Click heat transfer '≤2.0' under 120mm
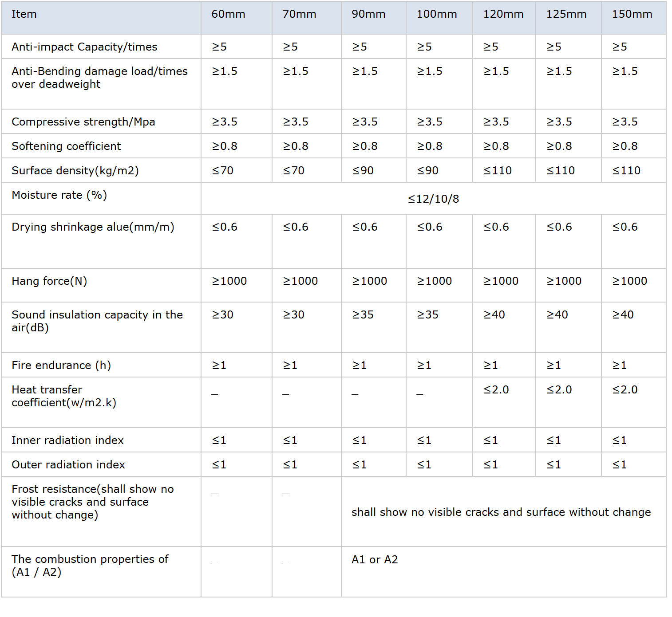Screen dimensions: 672x617 pyautogui.click(x=496, y=390)
